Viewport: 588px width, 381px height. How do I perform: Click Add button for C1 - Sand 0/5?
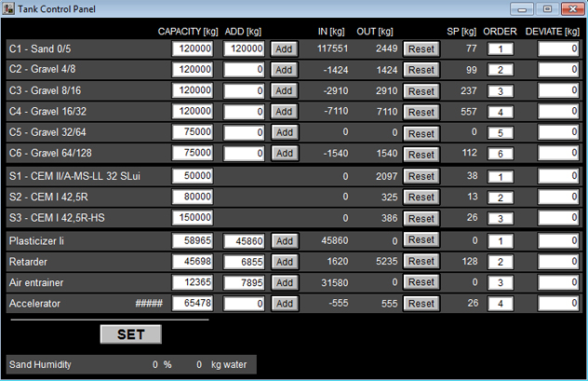click(285, 48)
